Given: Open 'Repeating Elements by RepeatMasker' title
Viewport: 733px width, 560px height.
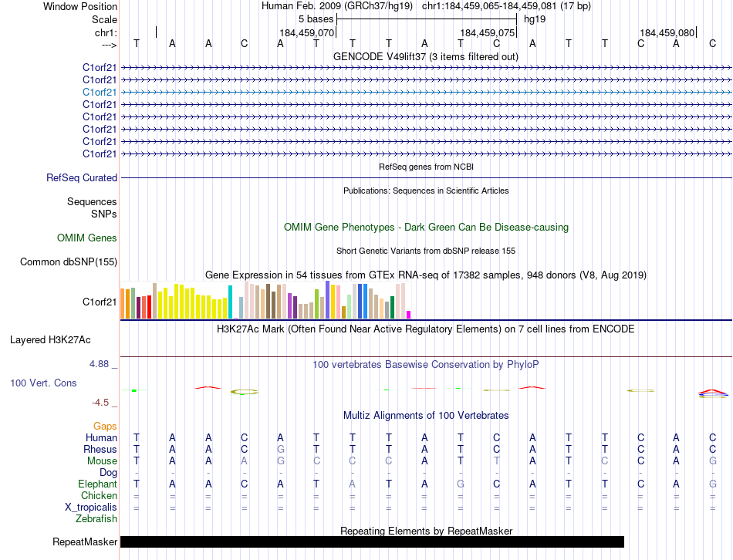Looking at the screenshot, I should click(427, 531).
